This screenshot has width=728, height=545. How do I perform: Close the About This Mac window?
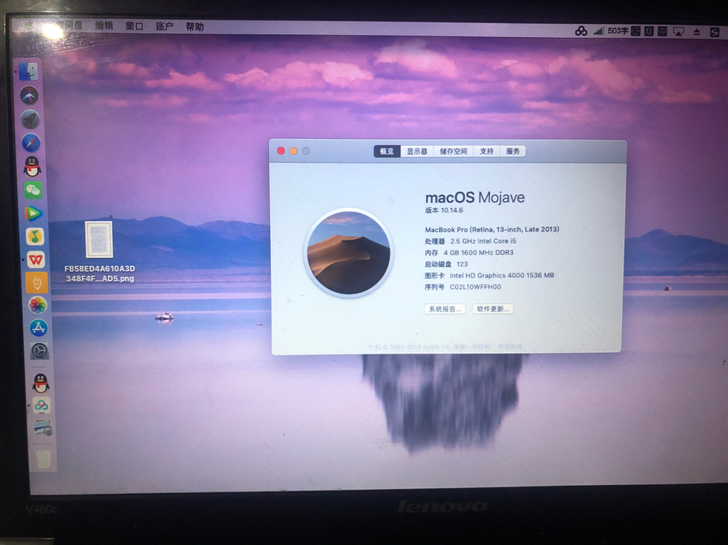coord(281,151)
